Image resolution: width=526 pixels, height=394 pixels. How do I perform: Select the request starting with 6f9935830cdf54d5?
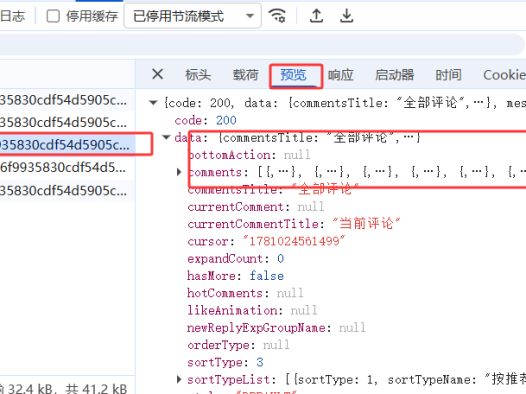click(67, 167)
